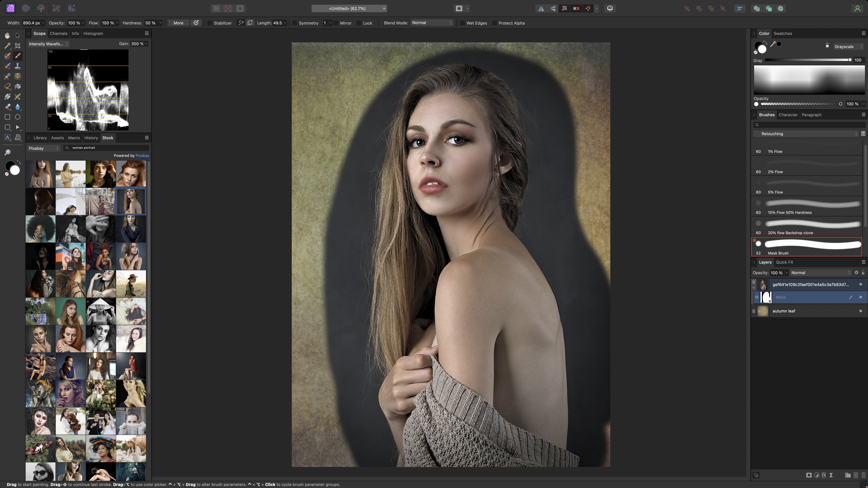The height and width of the screenshot is (488, 868).
Task: Open the Liquify Persona
Action: (26, 8)
